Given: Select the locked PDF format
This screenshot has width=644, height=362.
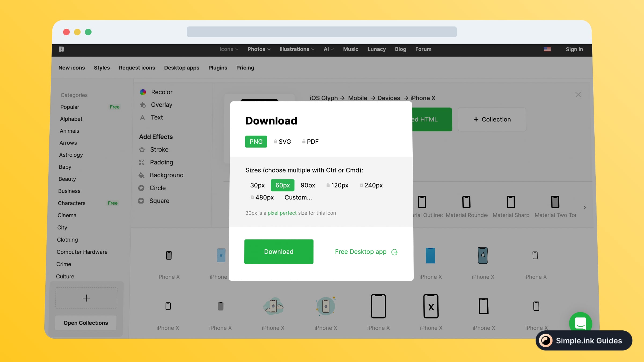Looking at the screenshot, I should pos(310,142).
